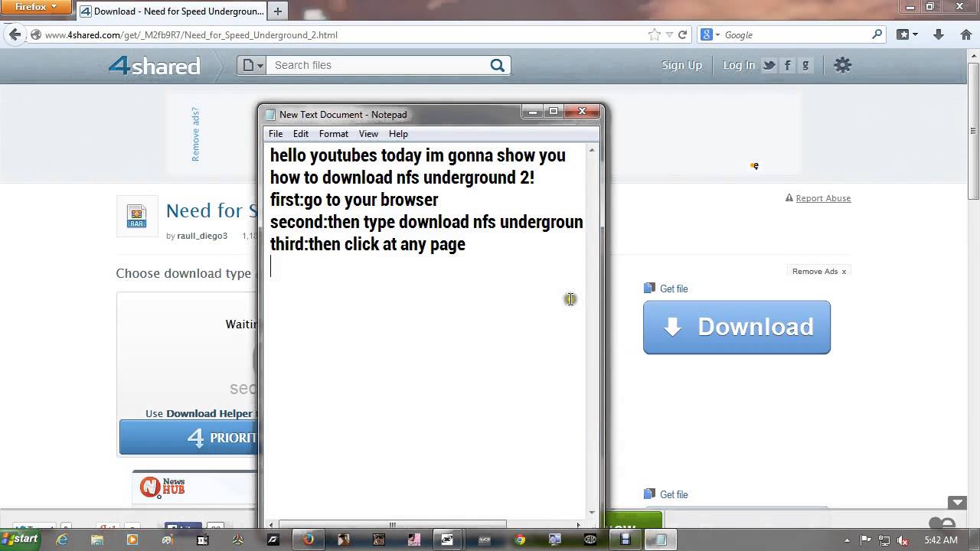The width and height of the screenshot is (980, 551).
Task: Click the Firefox back arrow button
Action: click(x=15, y=34)
